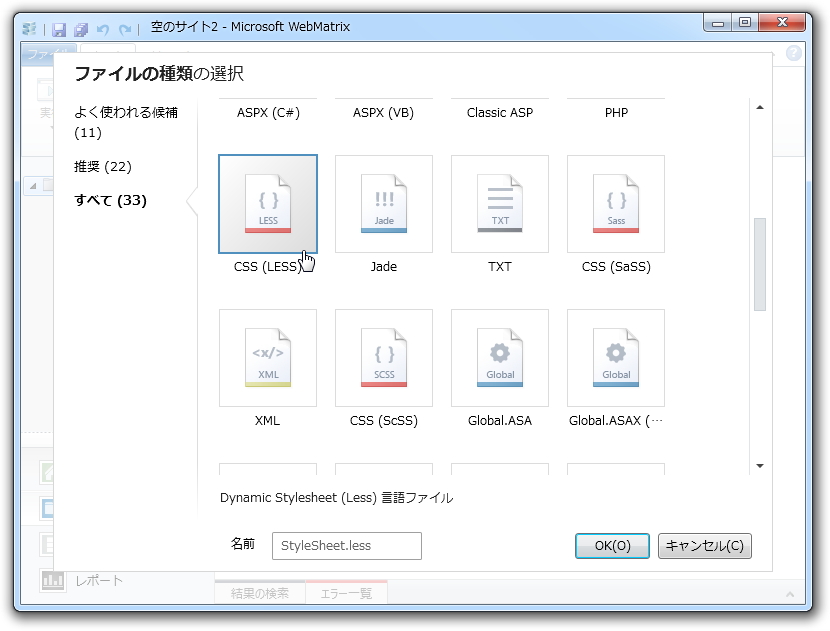Viewport: 830px width, 631px height.
Task: Click the Classic ASP label
Action: 500,113
